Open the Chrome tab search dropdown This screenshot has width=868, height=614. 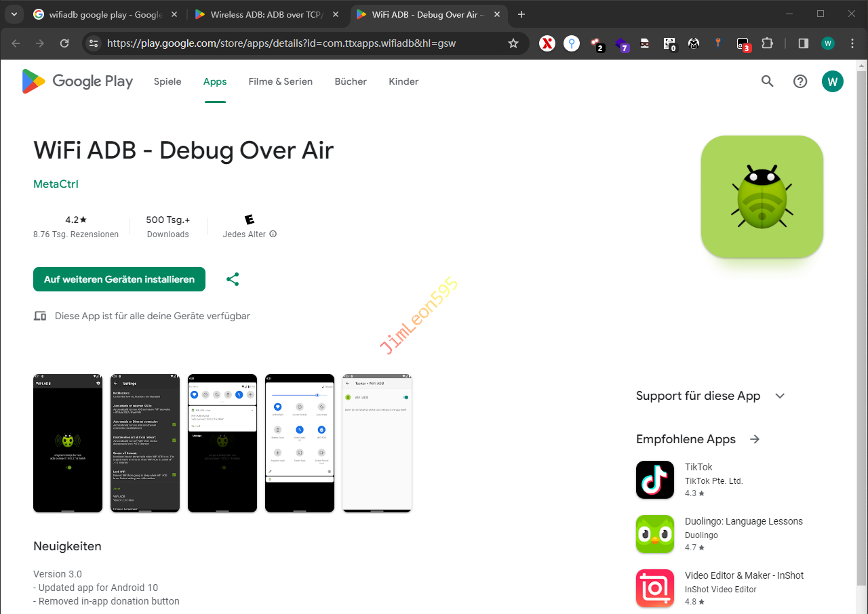pos(14,14)
